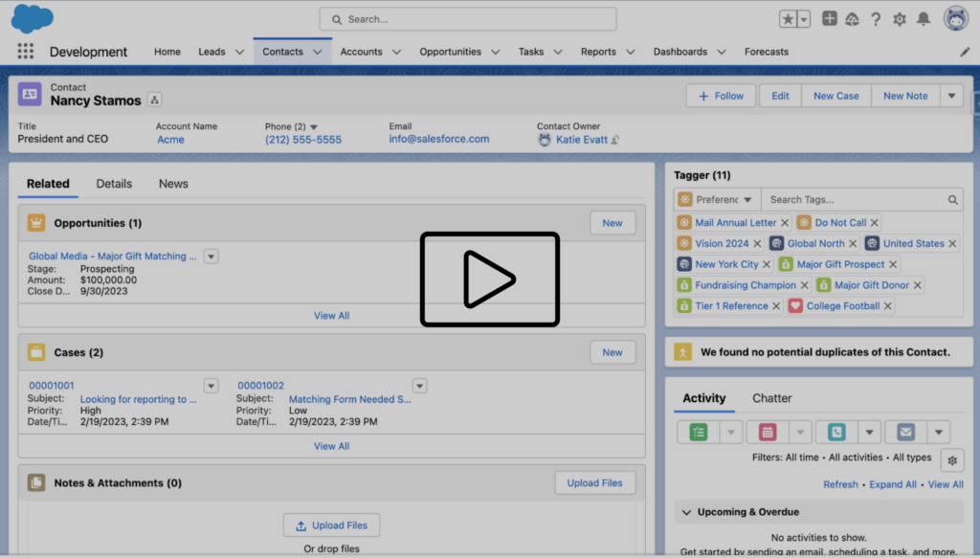980x558 pixels.
Task: Select the Related tab
Action: point(48,184)
